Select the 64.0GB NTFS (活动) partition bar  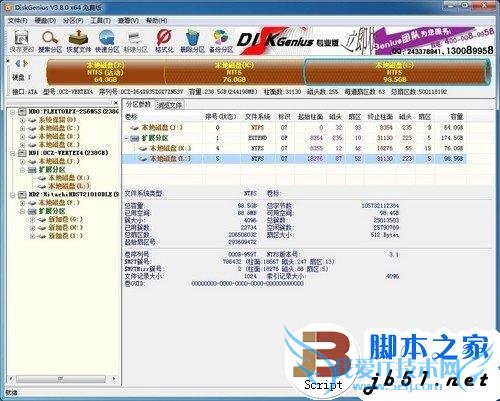(x=105, y=72)
